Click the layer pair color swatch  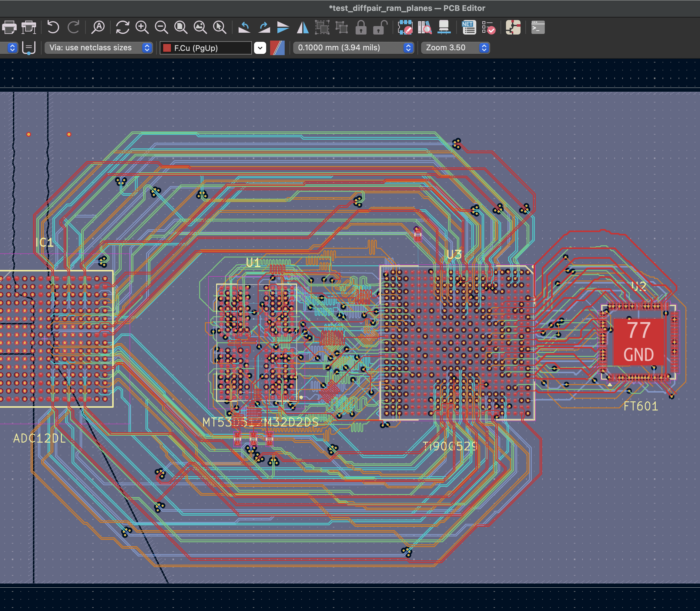(277, 48)
